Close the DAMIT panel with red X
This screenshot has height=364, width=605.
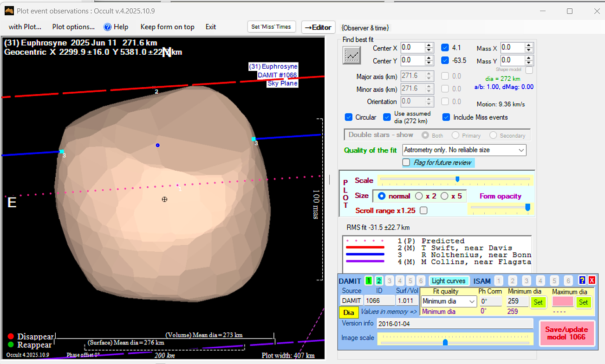click(x=592, y=281)
